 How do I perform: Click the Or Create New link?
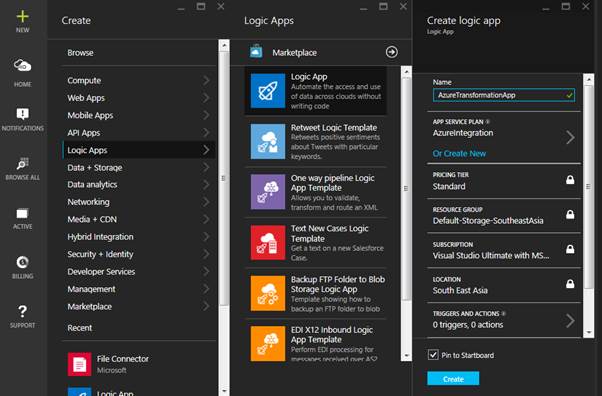[x=459, y=154]
